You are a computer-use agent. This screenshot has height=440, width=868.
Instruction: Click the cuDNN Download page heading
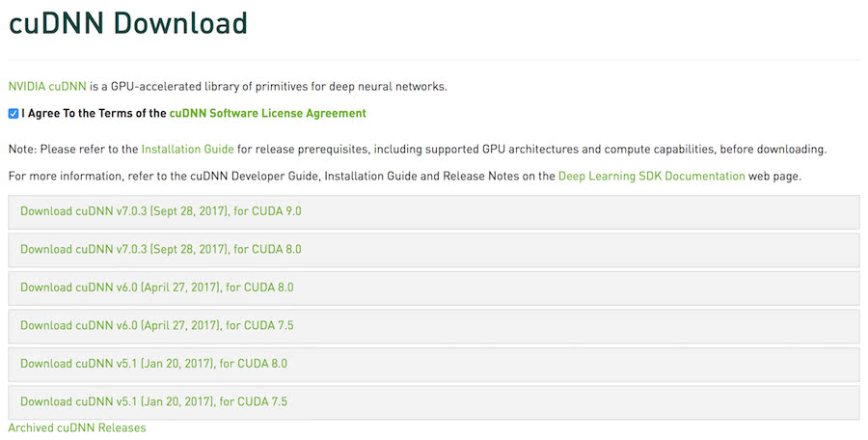[x=128, y=23]
